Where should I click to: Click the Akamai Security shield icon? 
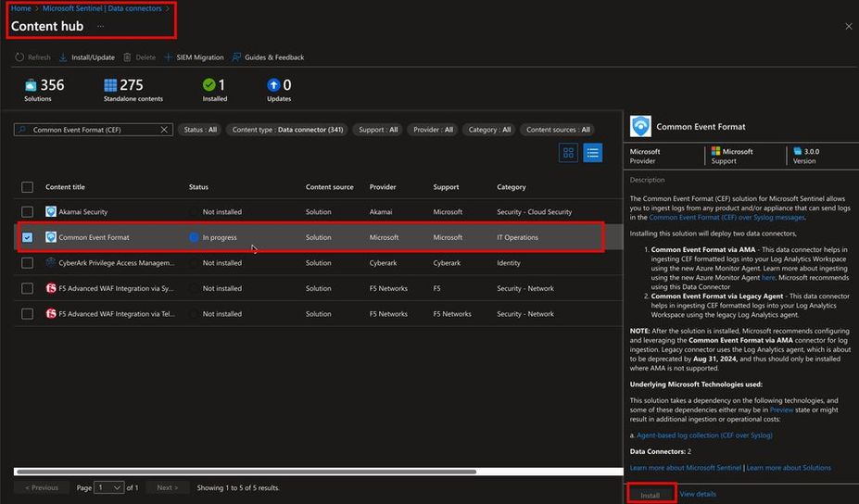pyautogui.click(x=51, y=212)
